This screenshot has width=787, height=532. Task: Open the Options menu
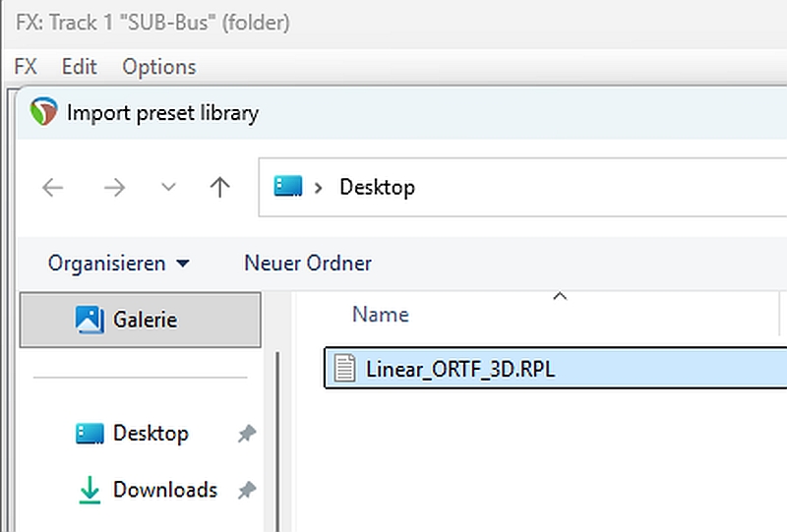pos(159,67)
